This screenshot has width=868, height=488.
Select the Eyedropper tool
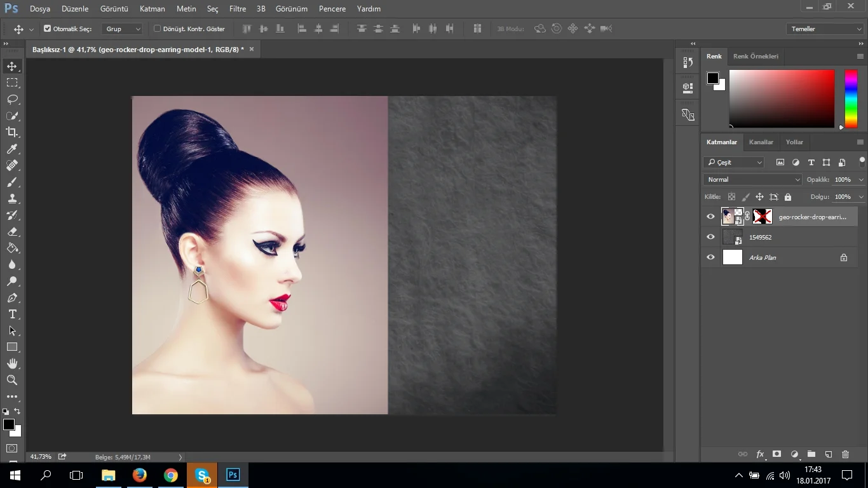pos(12,149)
